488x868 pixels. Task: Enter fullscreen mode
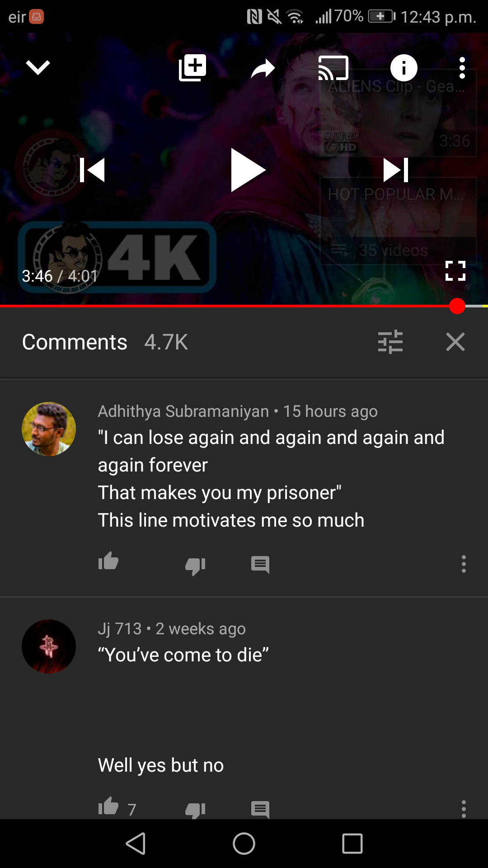click(x=455, y=271)
